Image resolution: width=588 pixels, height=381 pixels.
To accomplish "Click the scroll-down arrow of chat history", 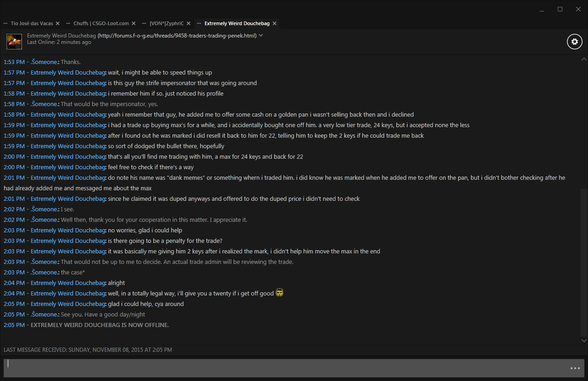I will 583,340.
